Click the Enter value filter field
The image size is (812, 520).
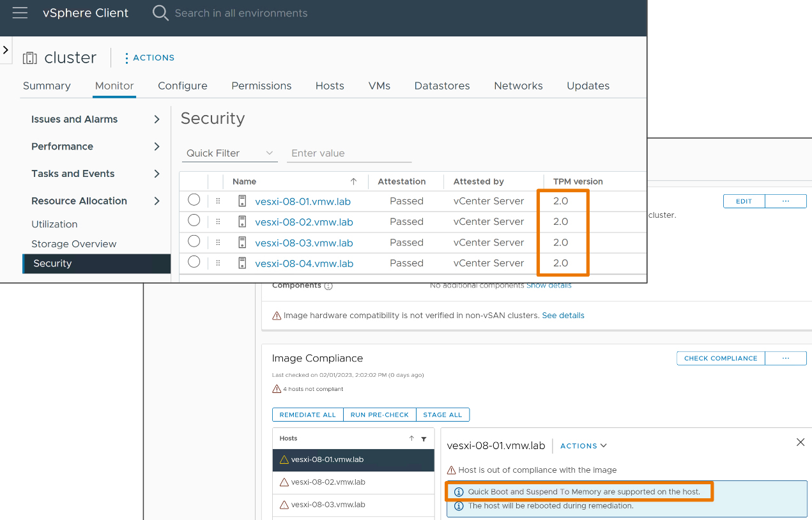(x=349, y=153)
